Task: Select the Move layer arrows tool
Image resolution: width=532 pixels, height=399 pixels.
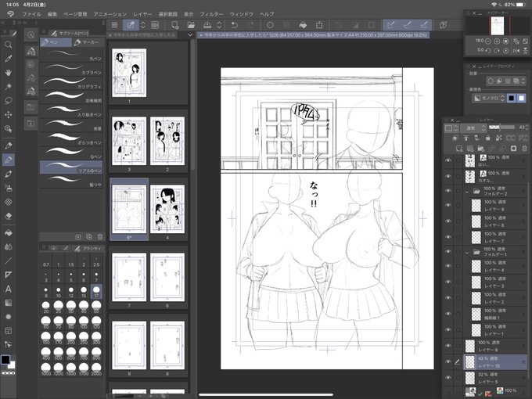Action: point(9,115)
